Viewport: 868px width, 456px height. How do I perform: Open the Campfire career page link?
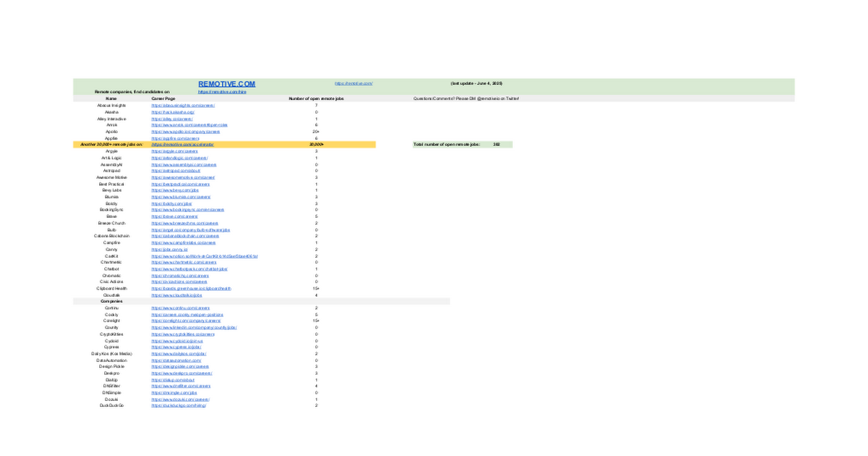183,242
